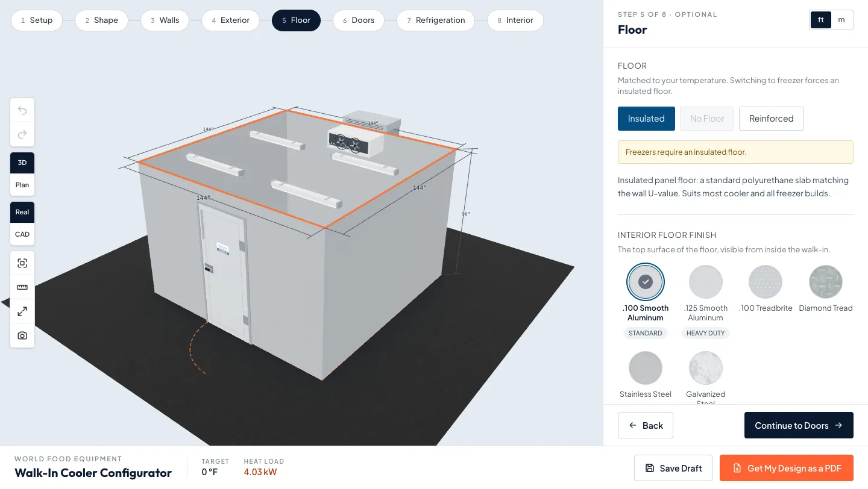Go to step 4 Exterior
Image resolution: width=868 pixels, height=489 pixels.
pyautogui.click(x=230, y=20)
